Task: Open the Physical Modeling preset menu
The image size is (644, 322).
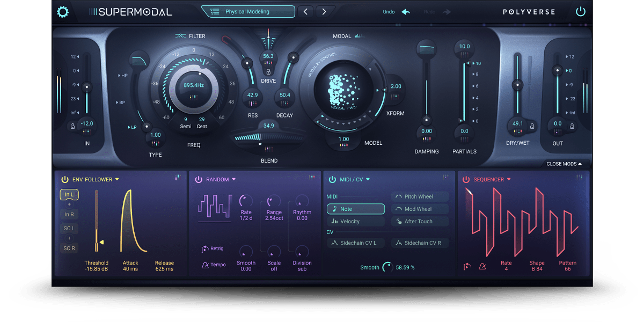Action: [x=248, y=11]
